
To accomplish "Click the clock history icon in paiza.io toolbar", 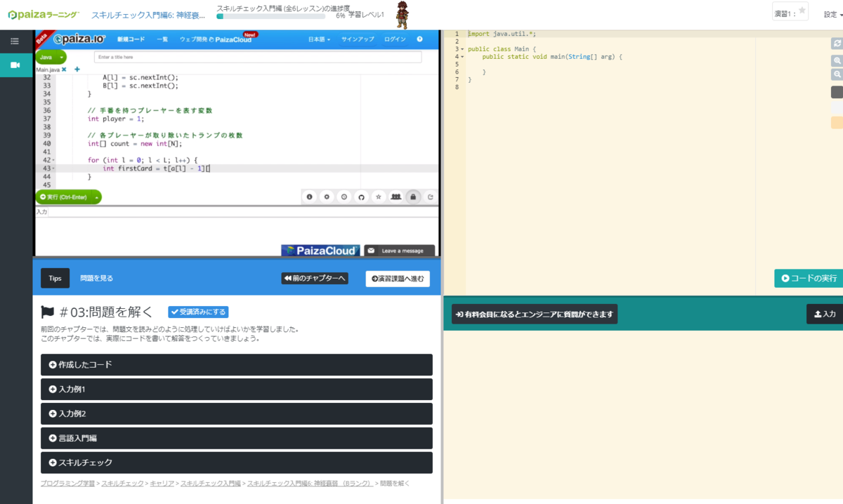I will tap(344, 197).
